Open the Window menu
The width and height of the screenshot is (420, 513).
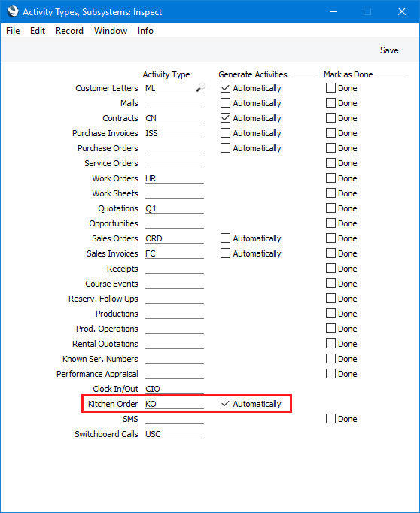point(111,31)
